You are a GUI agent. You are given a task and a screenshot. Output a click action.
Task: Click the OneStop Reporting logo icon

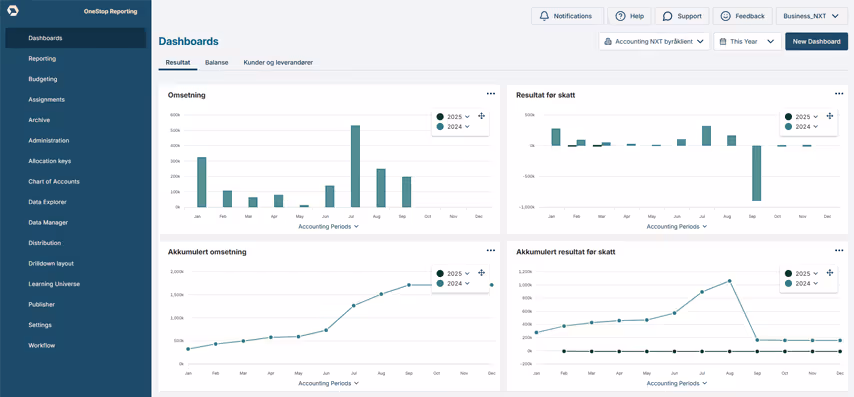[14, 10]
